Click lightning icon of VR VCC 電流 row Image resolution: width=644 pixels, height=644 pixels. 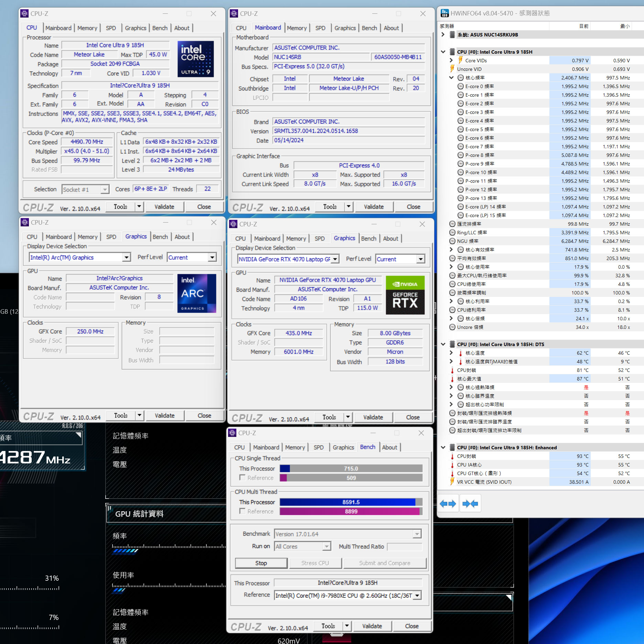point(452,482)
